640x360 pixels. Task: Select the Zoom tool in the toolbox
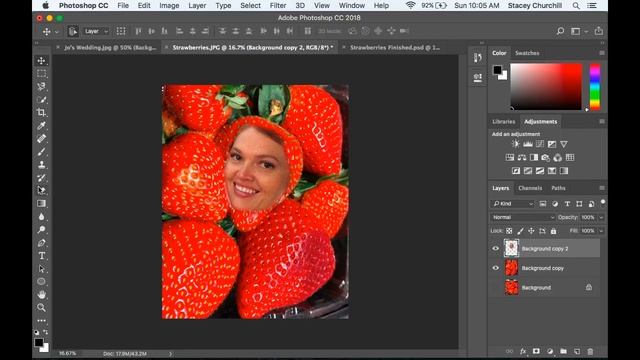pyautogui.click(x=41, y=307)
